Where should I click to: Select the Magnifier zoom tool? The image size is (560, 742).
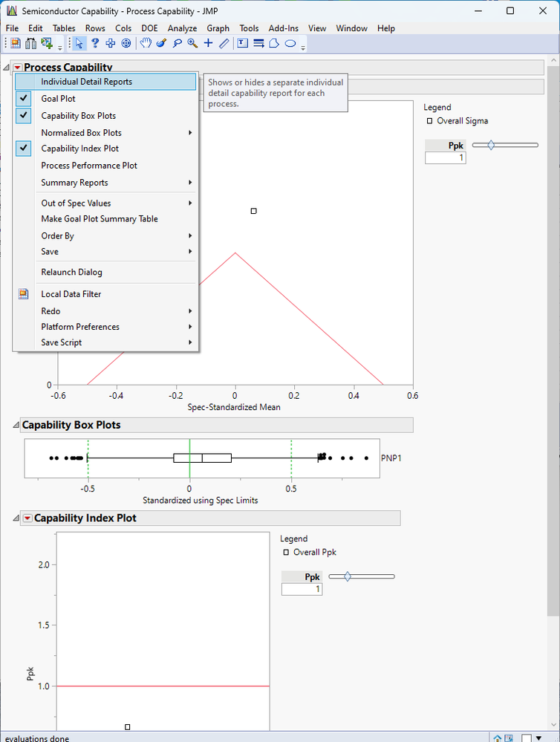point(192,44)
